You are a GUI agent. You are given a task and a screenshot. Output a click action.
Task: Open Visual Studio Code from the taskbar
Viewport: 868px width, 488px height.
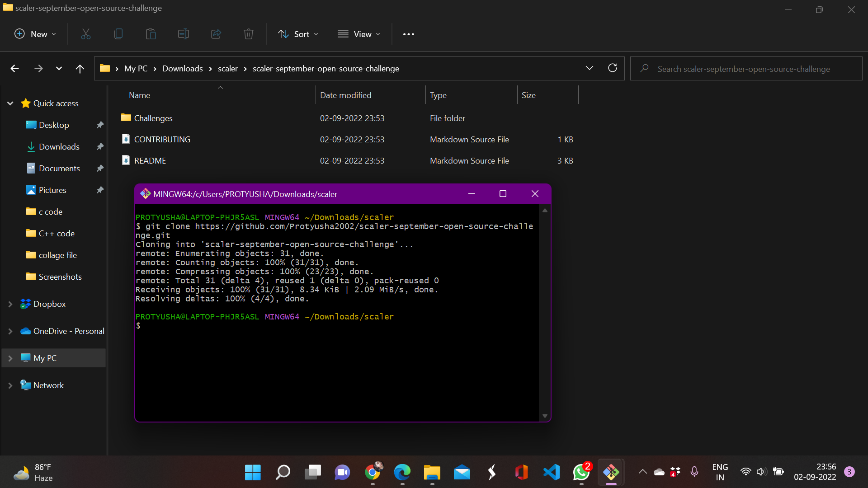click(552, 472)
